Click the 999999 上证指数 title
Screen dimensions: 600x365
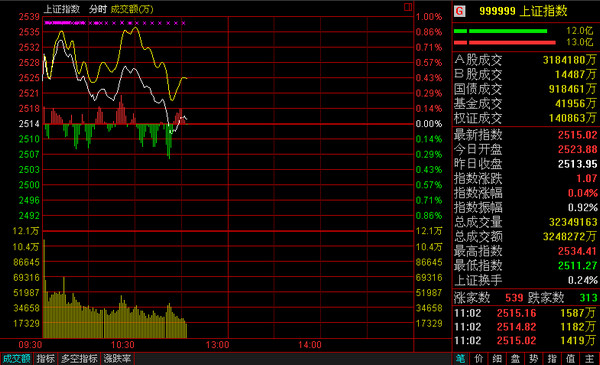pos(523,11)
